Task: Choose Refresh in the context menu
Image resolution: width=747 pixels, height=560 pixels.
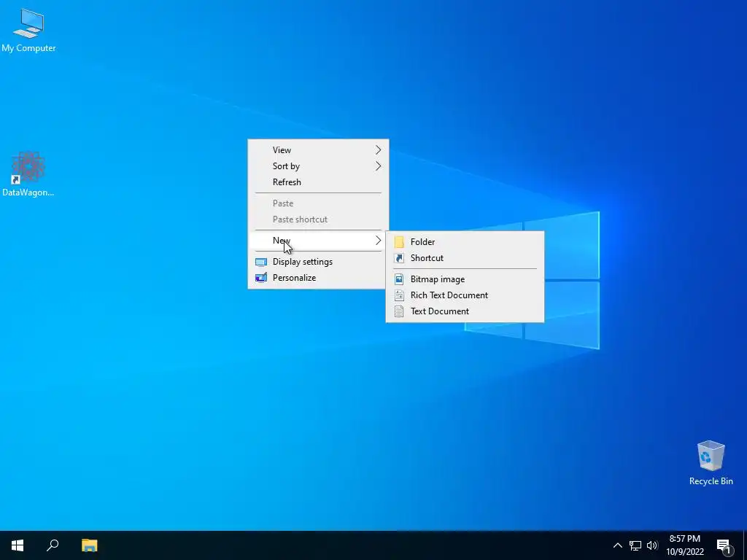Action: click(318, 182)
